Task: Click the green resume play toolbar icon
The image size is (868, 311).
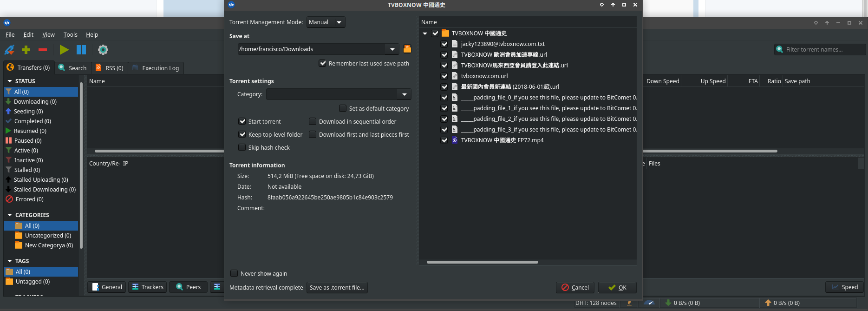Action: (x=64, y=50)
